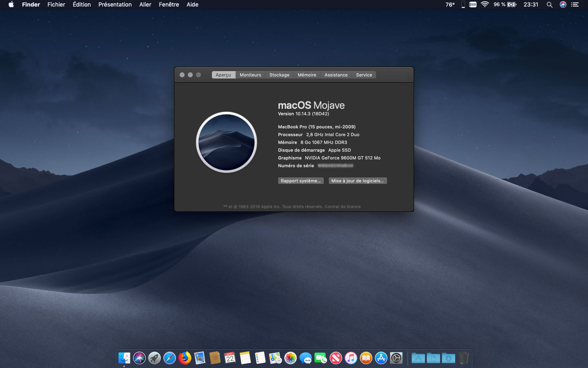
Task: Switch to the Stockage tab
Action: click(x=279, y=75)
